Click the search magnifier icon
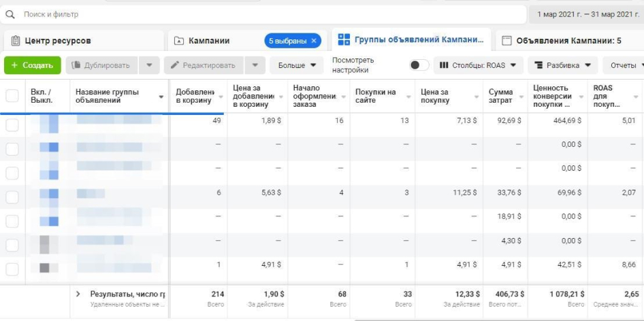644x321 pixels. click(10, 14)
